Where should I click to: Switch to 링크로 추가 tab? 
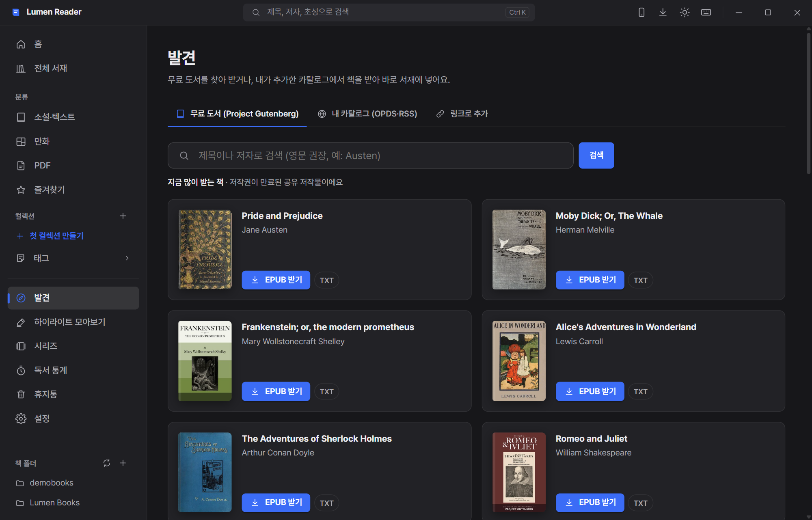(x=462, y=114)
